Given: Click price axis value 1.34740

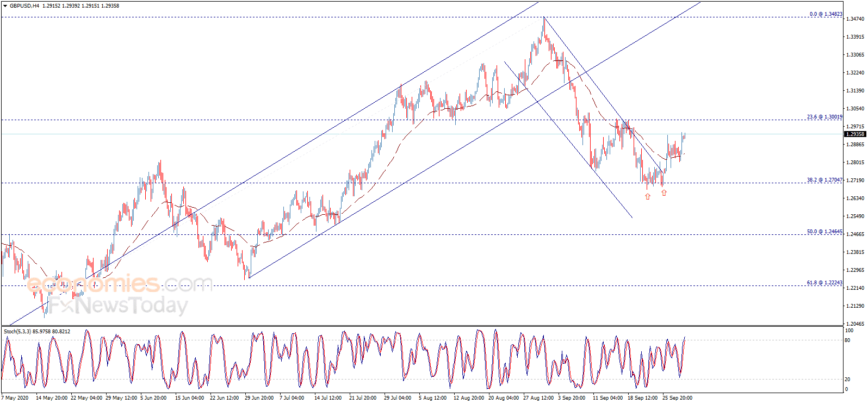Looking at the screenshot, I should [x=855, y=19].
